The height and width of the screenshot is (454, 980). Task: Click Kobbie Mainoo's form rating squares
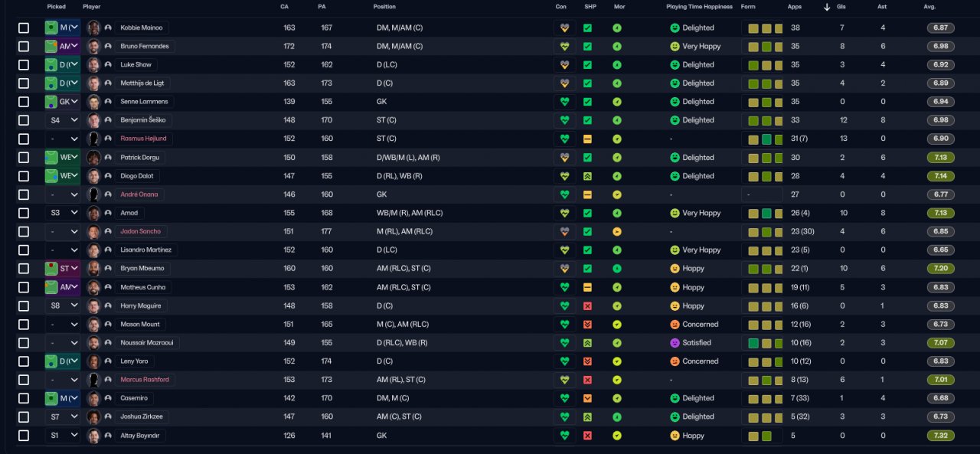[x=762, y=28]
